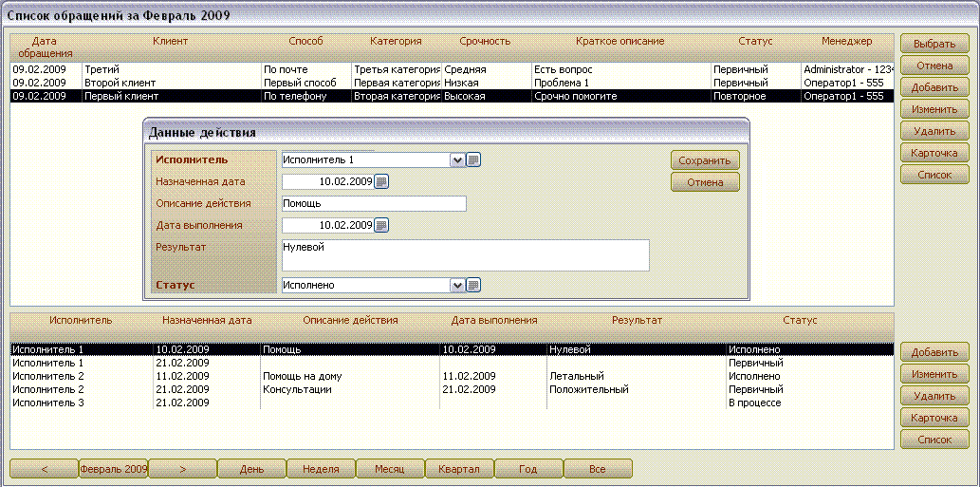Click Список button for the actions list
The width and height of the screenshot is (980, 487).
point(934,440)
